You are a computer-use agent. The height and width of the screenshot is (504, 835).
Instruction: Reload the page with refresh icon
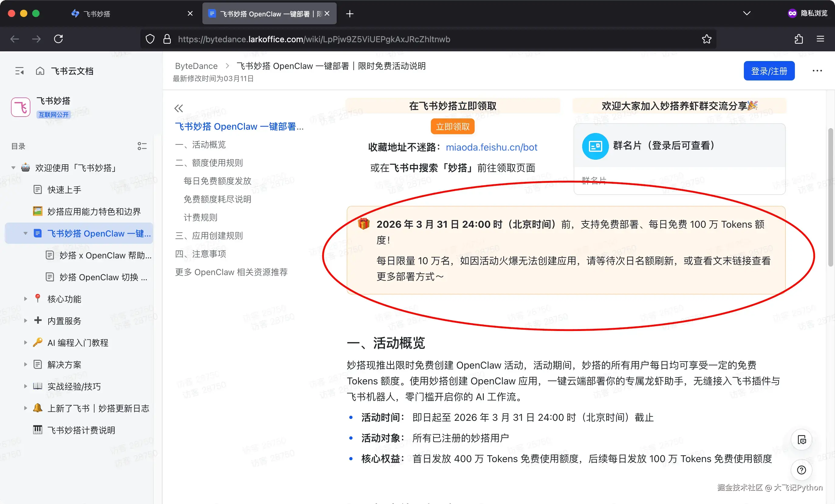pyautogui.click(x=58, y=39)
